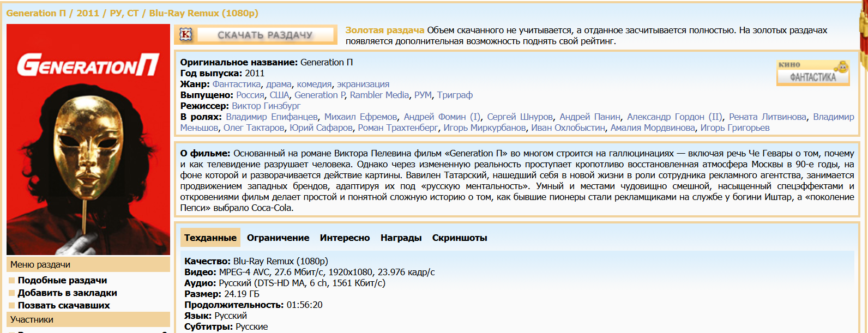Viewport: 868px width, 333px height.
Task: Click Подобные раздачи menu item
Action: (62, 280)
